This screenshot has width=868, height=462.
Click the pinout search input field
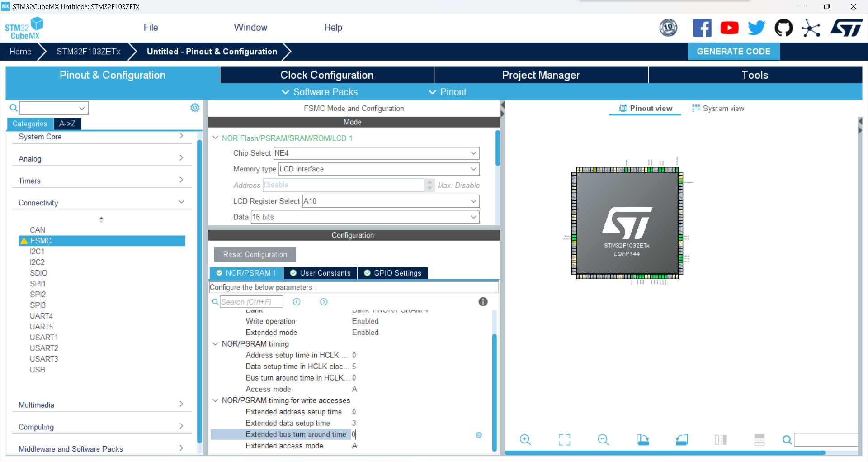(x=826, y=440)
